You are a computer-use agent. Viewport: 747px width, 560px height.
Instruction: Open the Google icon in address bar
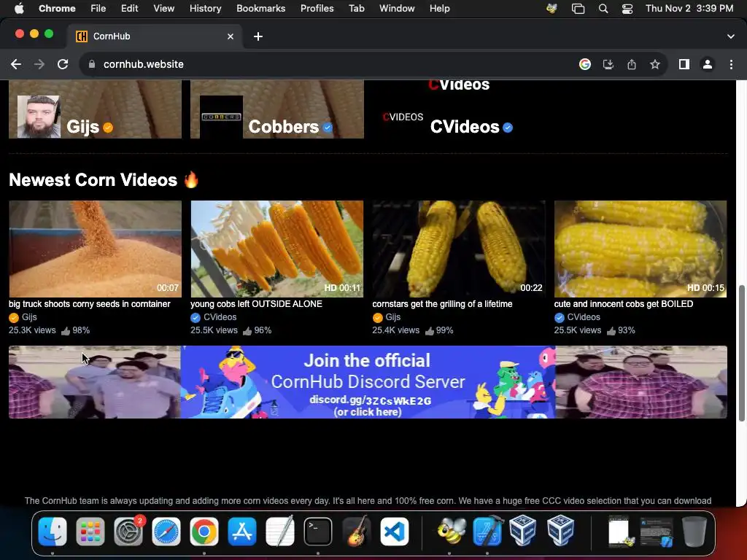pos(585,64)
